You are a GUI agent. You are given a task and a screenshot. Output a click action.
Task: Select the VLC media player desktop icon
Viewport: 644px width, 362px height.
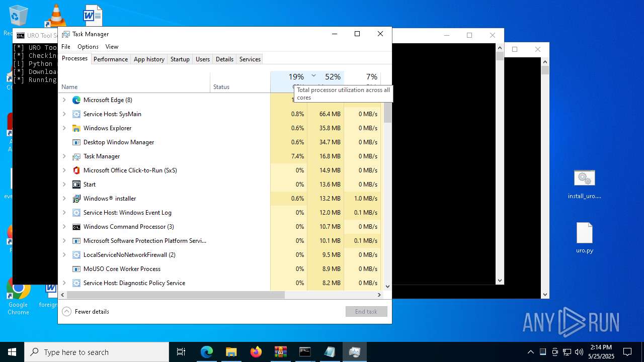[x=56, y=15]
